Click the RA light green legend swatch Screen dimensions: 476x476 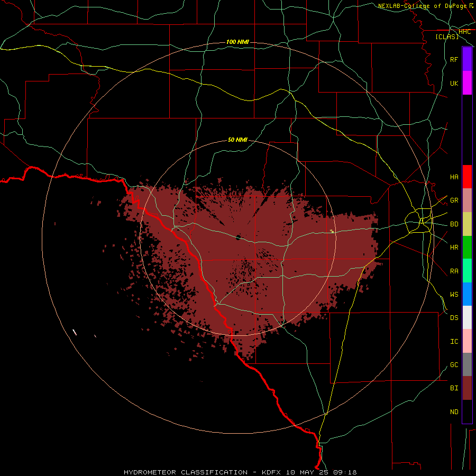[467, 271]
